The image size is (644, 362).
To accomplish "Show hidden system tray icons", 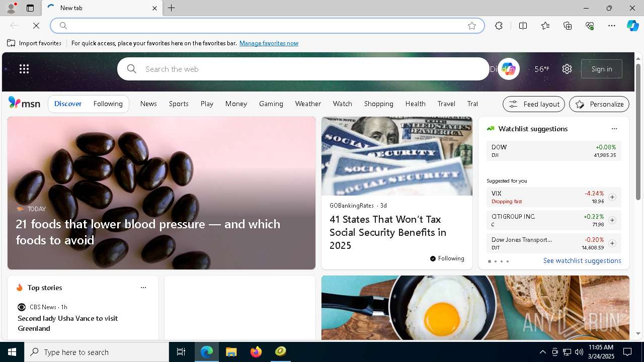I will click(x=542, y=352).
